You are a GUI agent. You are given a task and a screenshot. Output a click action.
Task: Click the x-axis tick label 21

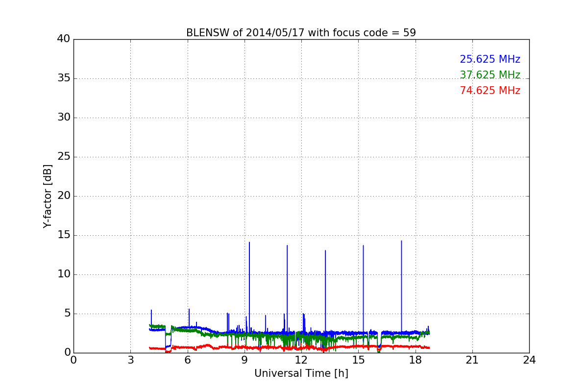click(472, 360)
